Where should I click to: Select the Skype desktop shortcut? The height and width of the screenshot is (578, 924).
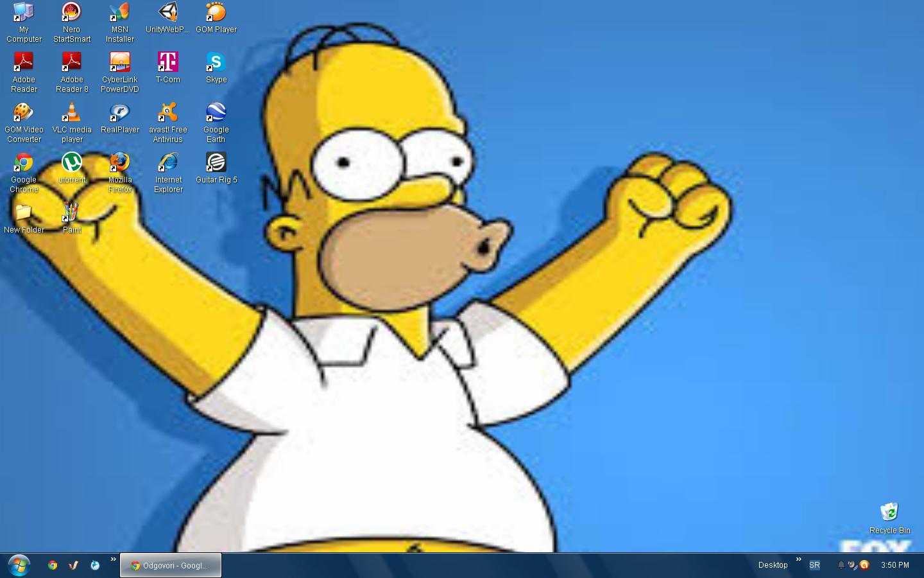tap(216, 68)
